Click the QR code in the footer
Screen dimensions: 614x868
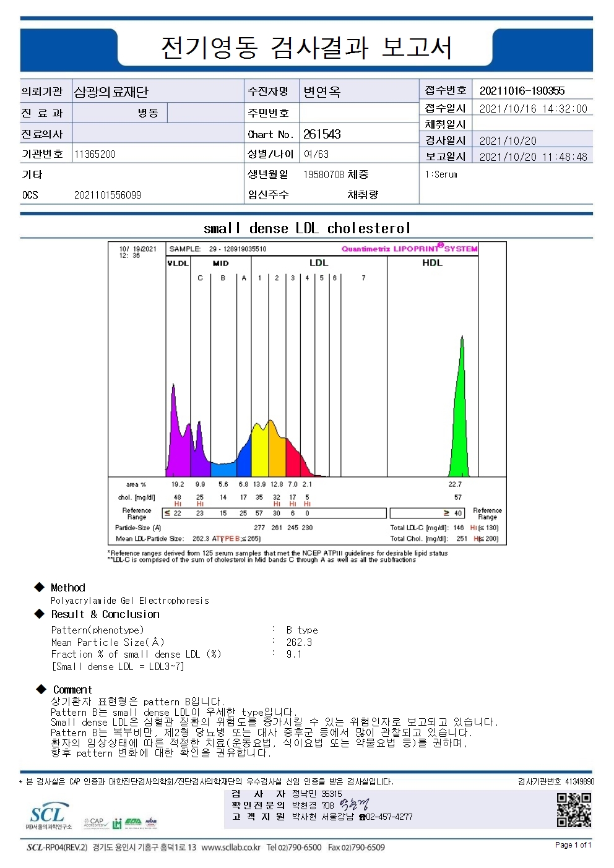pyautogui.click(x=574, y=810)
